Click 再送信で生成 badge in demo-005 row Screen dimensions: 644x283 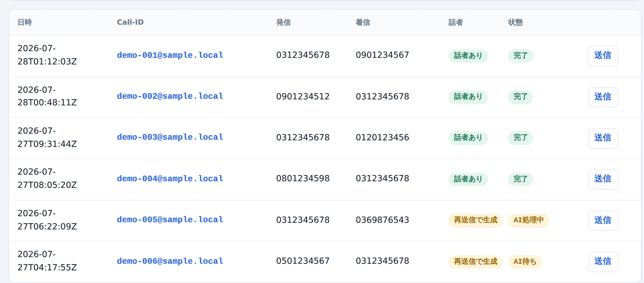coord(475,220)
